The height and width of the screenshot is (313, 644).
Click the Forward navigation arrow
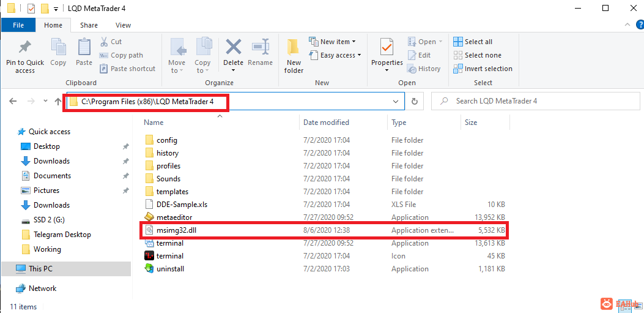coord(31,101)
